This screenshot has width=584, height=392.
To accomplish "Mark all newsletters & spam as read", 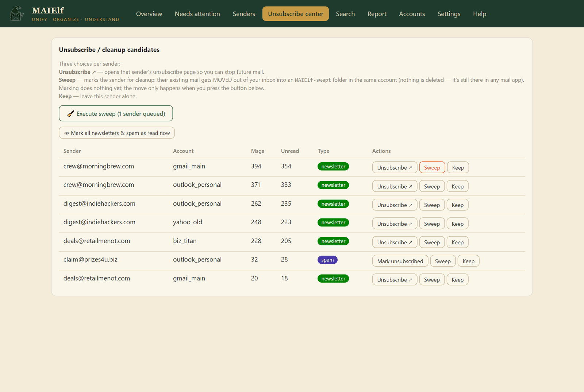I will pos(117,133).
